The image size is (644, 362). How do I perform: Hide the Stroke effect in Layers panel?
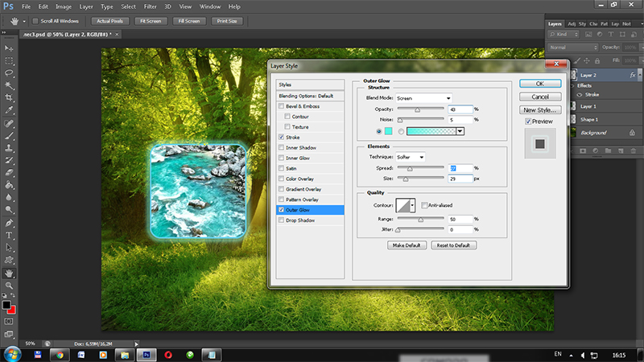(580, 95)
